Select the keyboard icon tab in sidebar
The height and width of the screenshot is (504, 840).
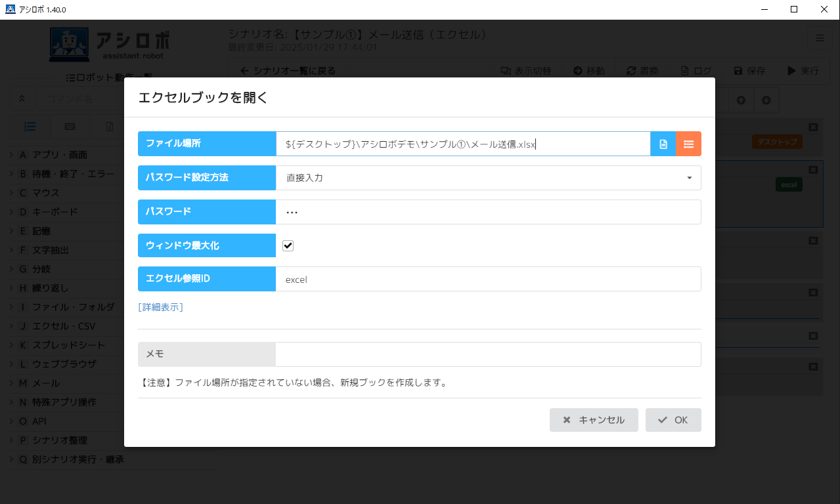point(70,126)
